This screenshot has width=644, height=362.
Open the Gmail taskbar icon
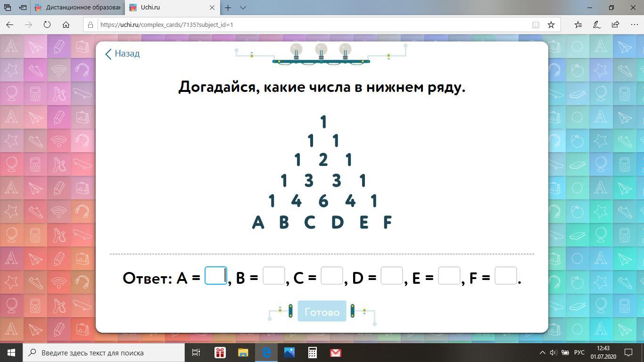(x=335, y=353)
